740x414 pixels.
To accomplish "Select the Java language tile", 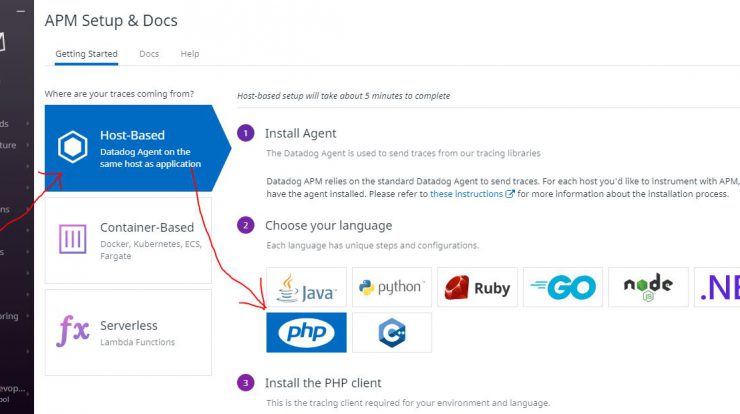I will pyautogui.click(x=306, y=287).
